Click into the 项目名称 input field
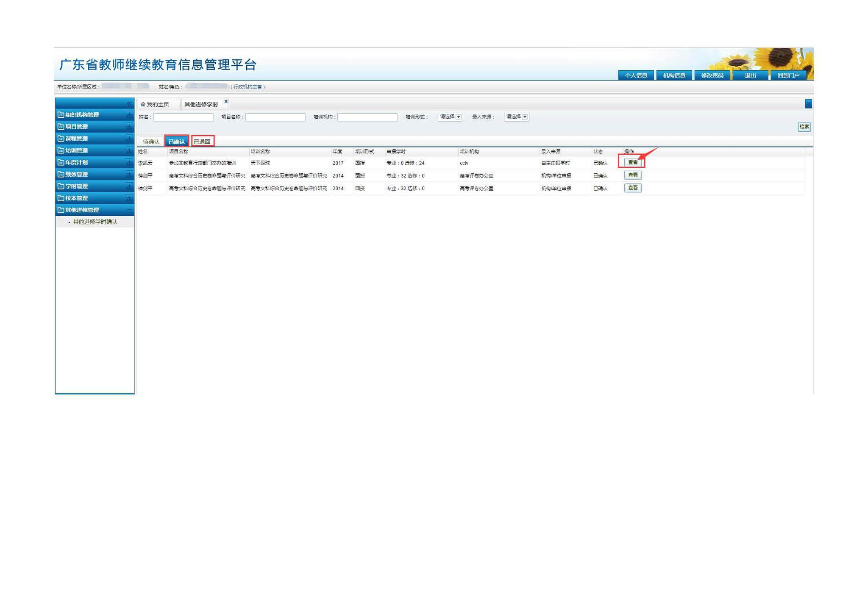Screen dimensions: 868x614 [275, 117]
